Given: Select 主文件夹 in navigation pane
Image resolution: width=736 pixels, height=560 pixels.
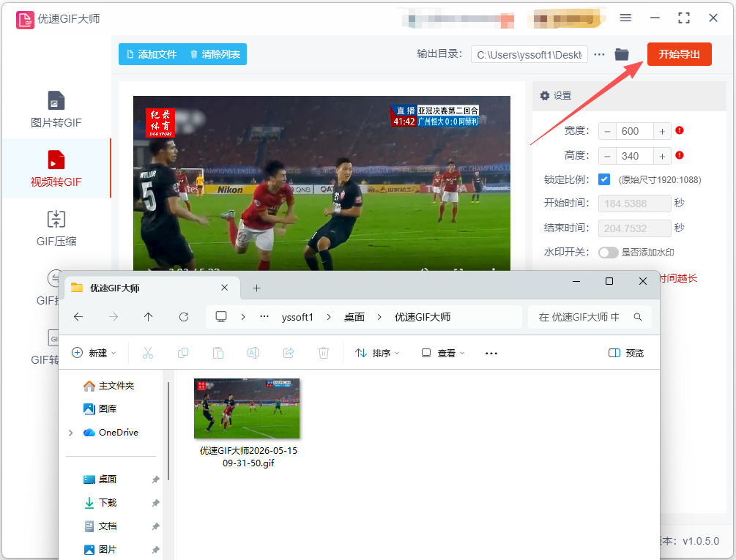Looking at the screenshot, I should coord(109,386).
